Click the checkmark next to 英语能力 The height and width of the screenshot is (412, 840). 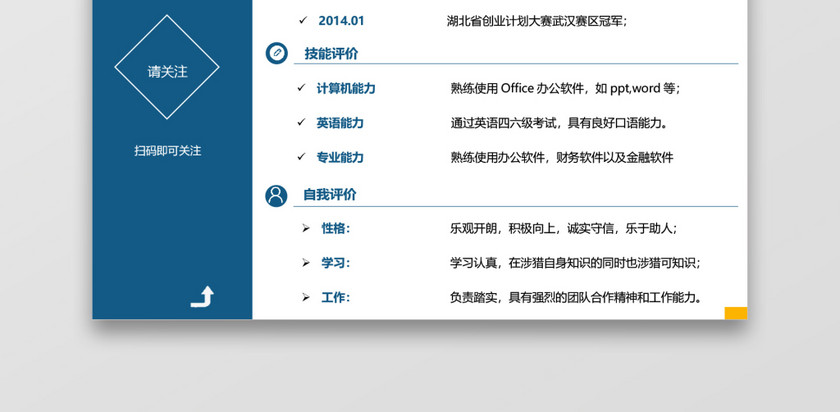(x=302, y=123)
